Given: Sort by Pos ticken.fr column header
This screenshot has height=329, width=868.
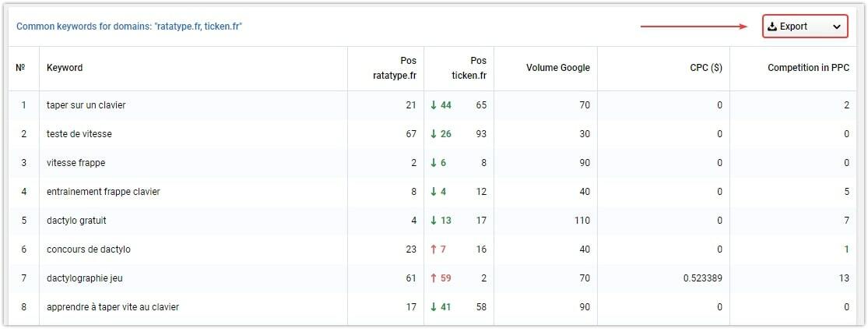Looking at the screenshot, I should point(469,69).
